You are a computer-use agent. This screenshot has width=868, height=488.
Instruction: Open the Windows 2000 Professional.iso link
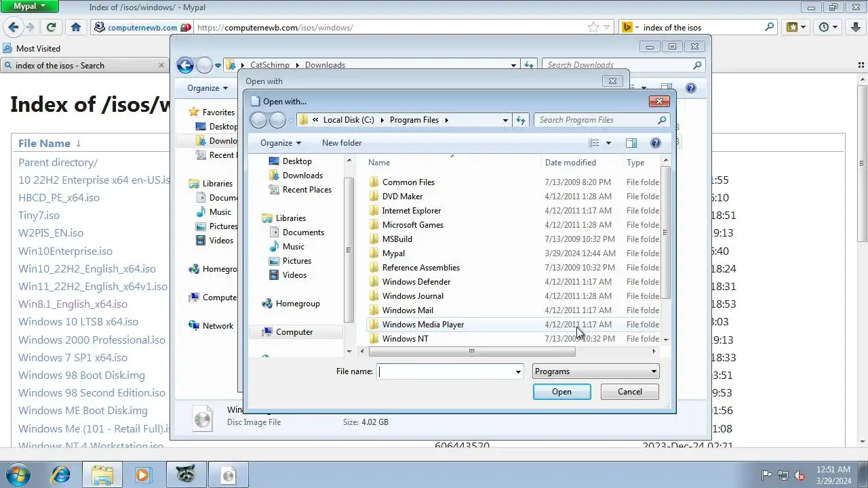pos(92,340)
